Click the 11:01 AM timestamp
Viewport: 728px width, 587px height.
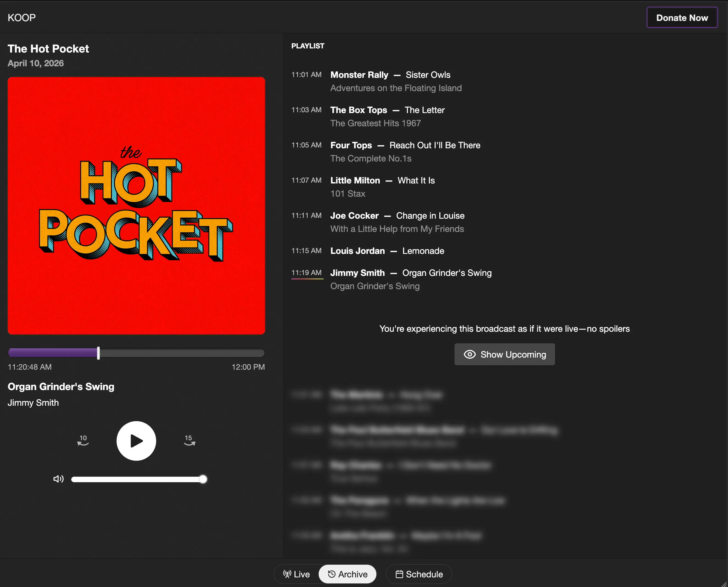click(307, 74)
